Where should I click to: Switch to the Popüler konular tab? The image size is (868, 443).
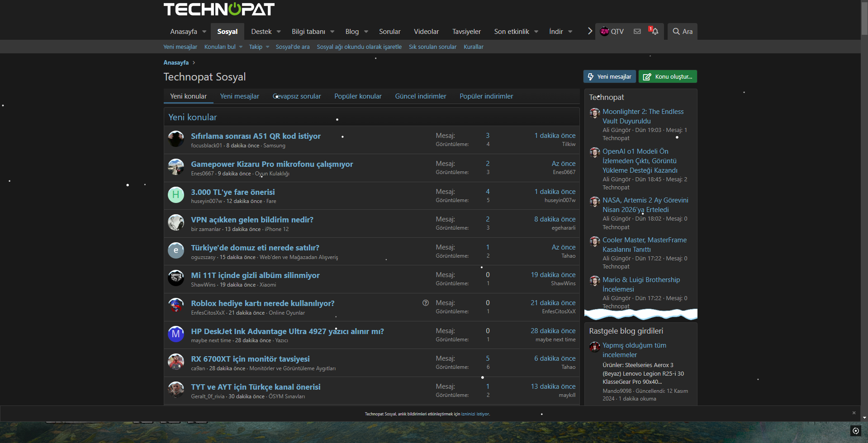tap(358, 96)
